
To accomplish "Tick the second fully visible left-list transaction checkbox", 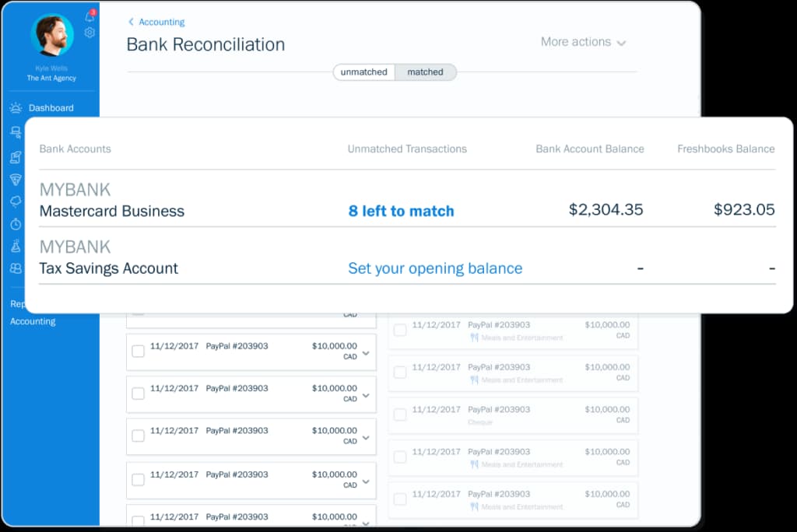I will tap(138, 394).
